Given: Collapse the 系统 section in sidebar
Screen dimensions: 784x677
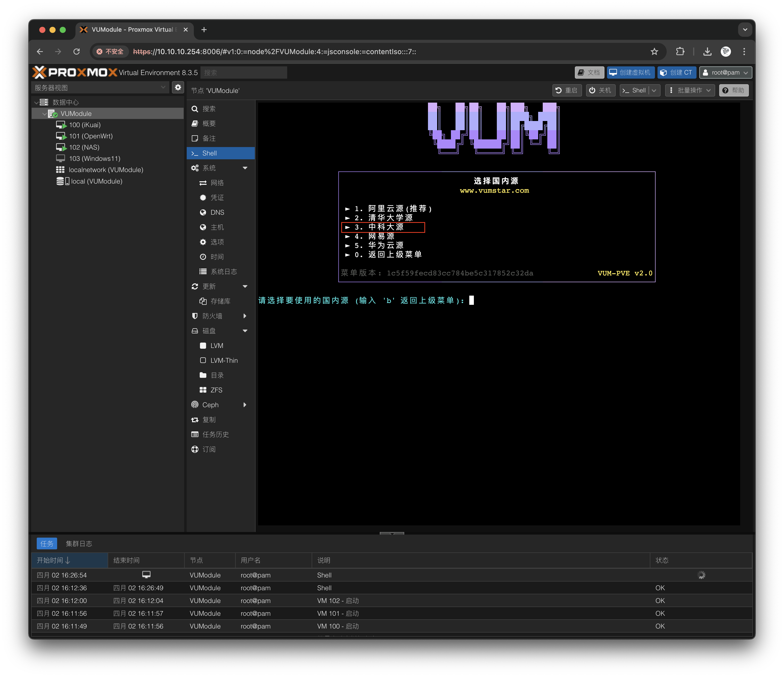Looking at the screenshot, I should (x=246, y=168).
